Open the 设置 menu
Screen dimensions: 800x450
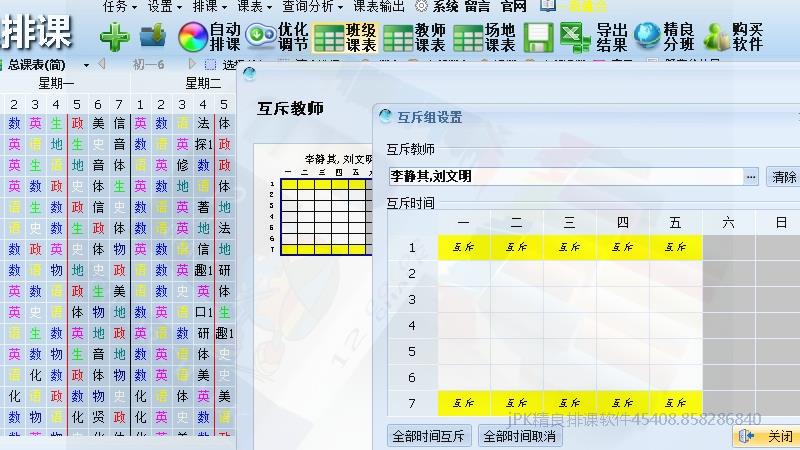(x=164, y=6)
